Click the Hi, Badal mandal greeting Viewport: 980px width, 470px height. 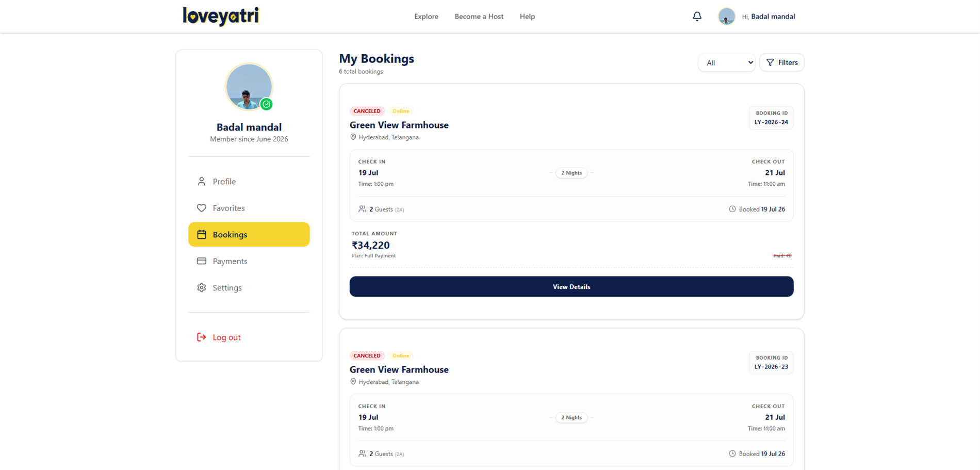coord(768,17)
